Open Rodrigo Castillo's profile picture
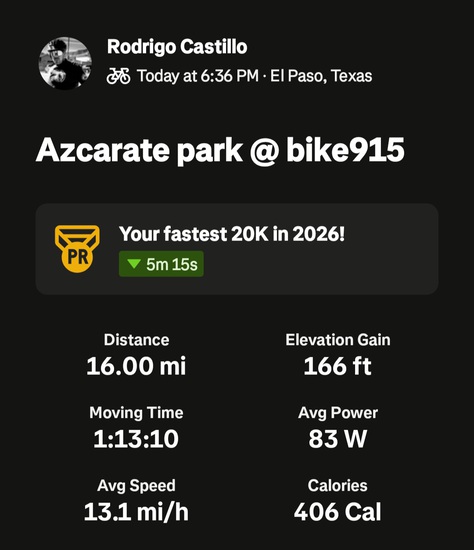Viewport: 474px width, 550px height. (65, 63)
